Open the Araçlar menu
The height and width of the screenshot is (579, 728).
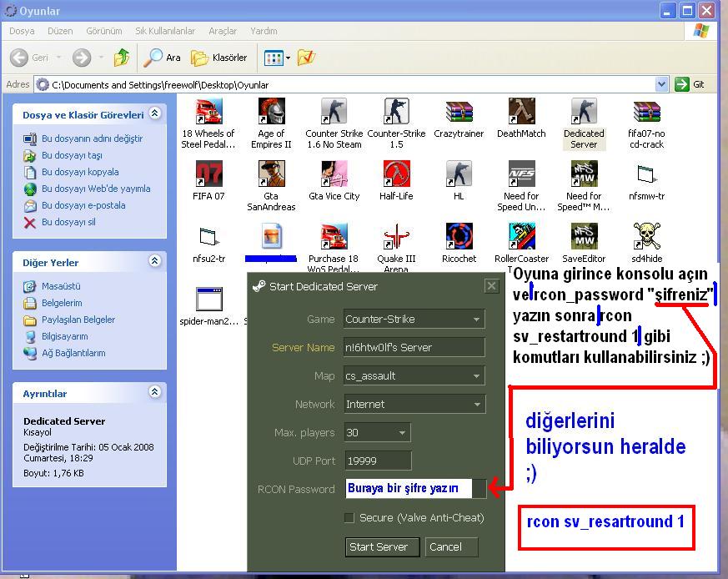[223, 31]
